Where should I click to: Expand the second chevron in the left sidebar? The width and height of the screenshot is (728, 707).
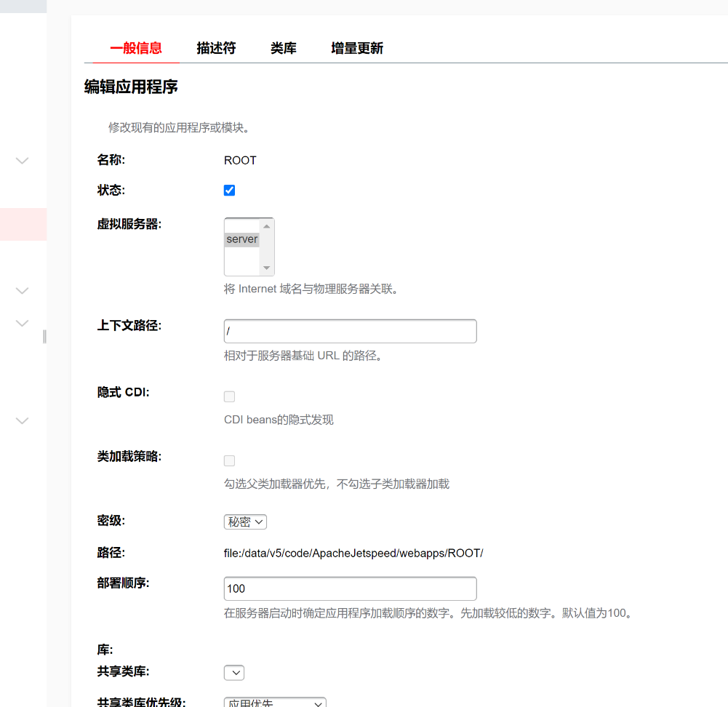tap(23, 291)
